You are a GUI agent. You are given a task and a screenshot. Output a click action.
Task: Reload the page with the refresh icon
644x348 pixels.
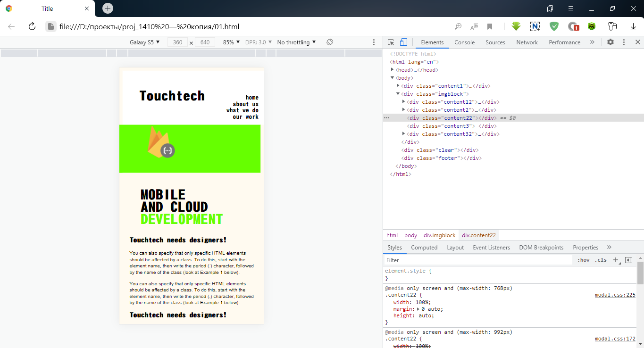coord(32,26)
